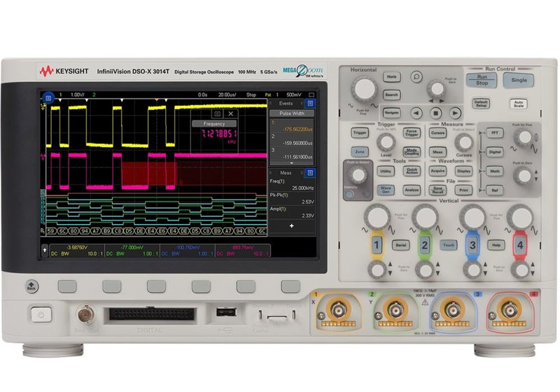Viewport: 560px width, 392px height.
Task: Toggle channel 1 yellow button
Action: tap(376, 245)
